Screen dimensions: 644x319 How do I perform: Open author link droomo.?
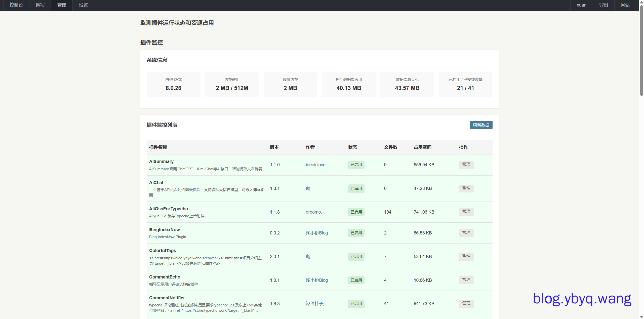313,212
